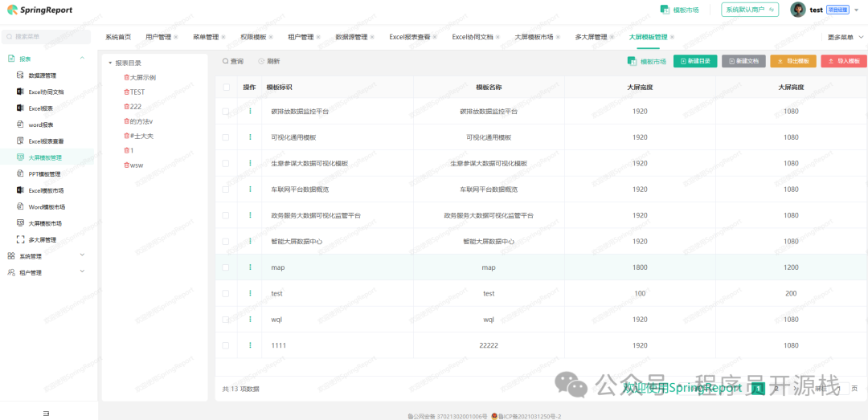Click the 大屏模板市场 sidebar icon
The height and width of the screenshot is (420, 868).
[x=20, y=223]
